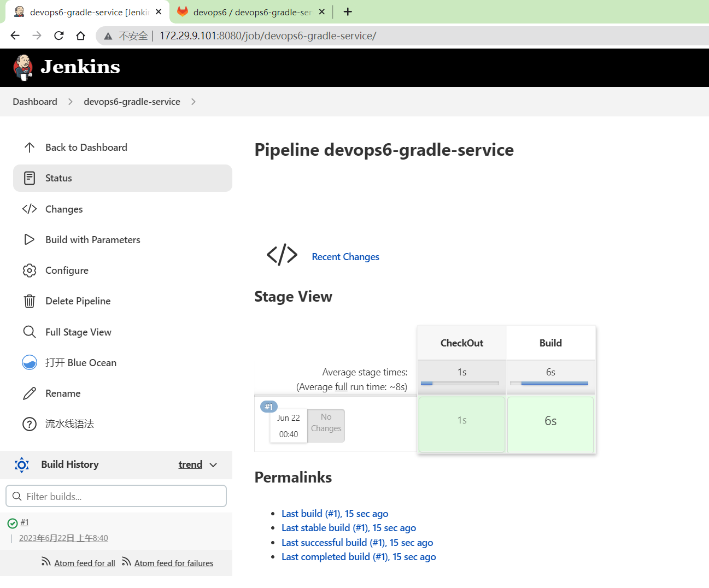The image size is (709, 588).
Task: Open Last stable build (#1) permalink
Action: 349,528
